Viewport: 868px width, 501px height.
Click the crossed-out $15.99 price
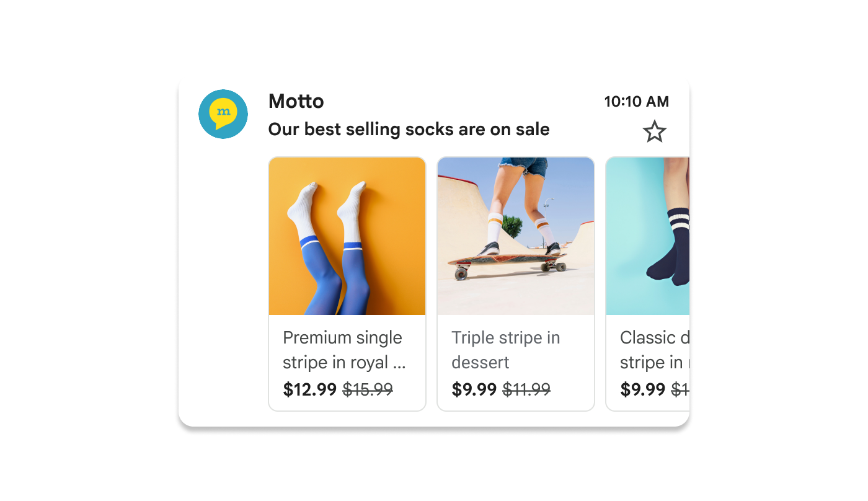click(x=368, y=389)
